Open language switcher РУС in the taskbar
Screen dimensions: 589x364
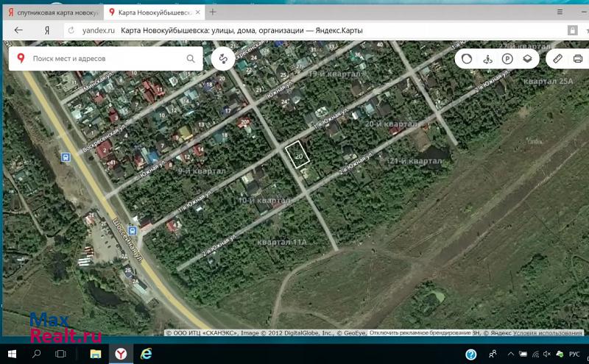(574, 354)
